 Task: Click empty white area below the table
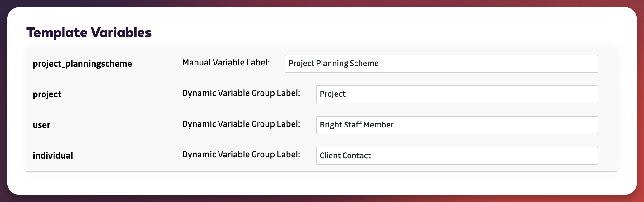[x=321, y=183]
